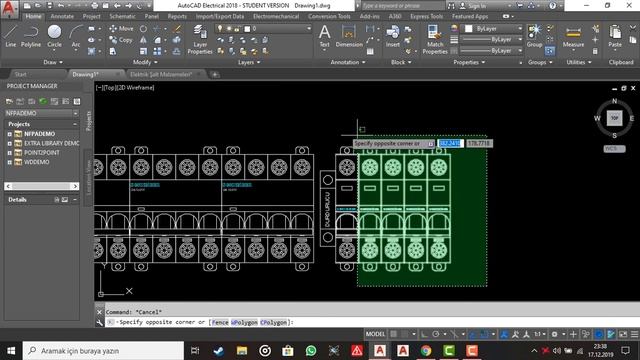The width and height of the screenshot is (640, 360).
Task: Expand the Draw panel dropdown
Action: pyautogui.click(x=53, y=62)
